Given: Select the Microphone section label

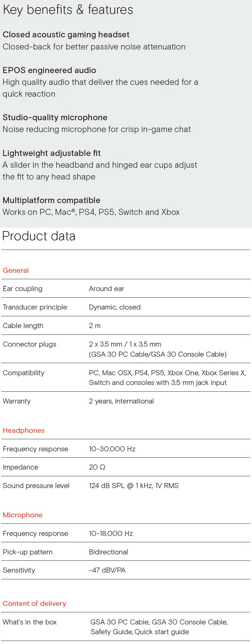Looking at the screenshot, I should click(x=23, y=515).
